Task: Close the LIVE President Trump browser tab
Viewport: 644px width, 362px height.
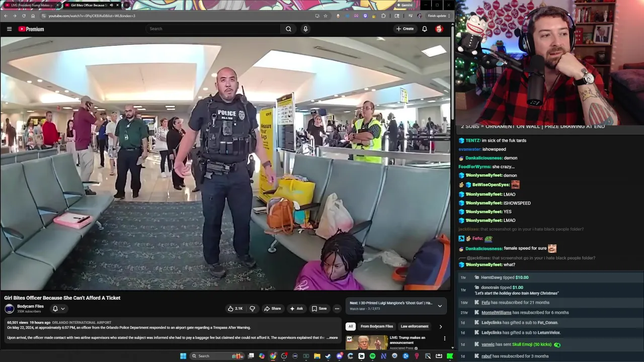Action: tap(57, 5)
